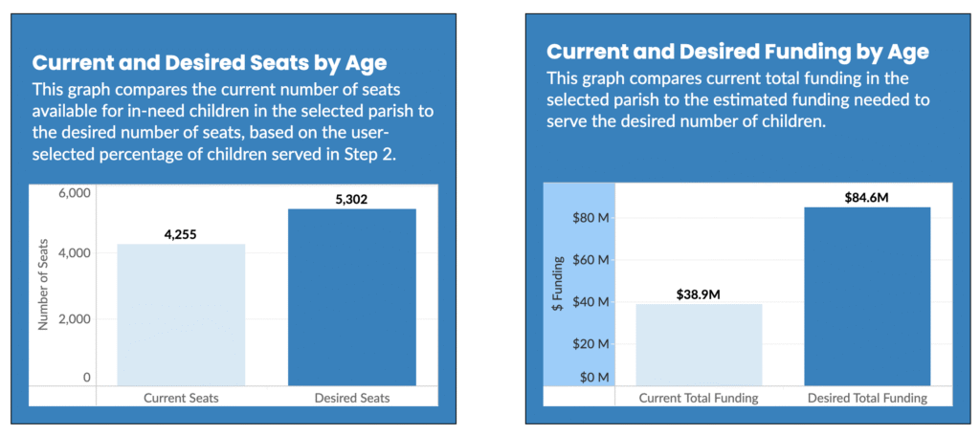Click the "$ Funding" axis title

click(560, 283)
